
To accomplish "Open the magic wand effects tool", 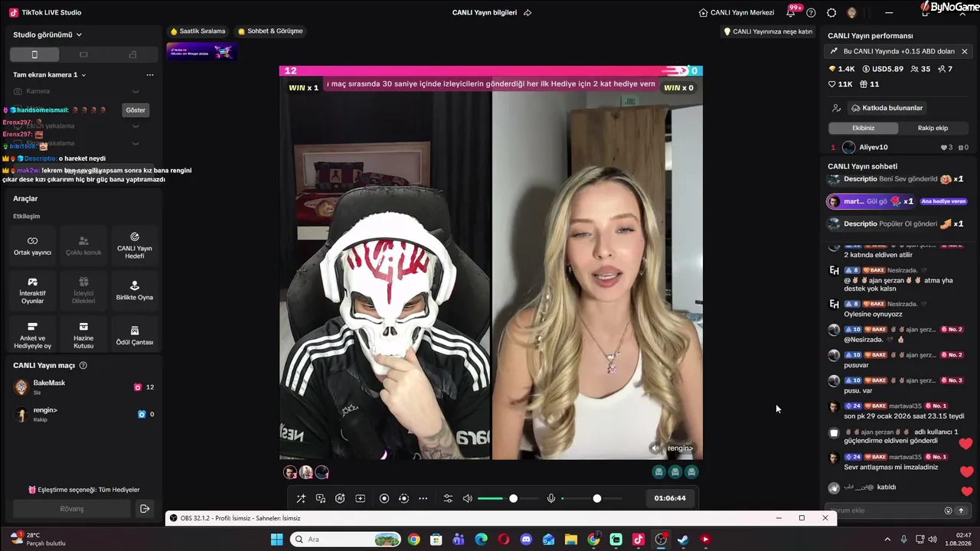I will click(301, 498).
